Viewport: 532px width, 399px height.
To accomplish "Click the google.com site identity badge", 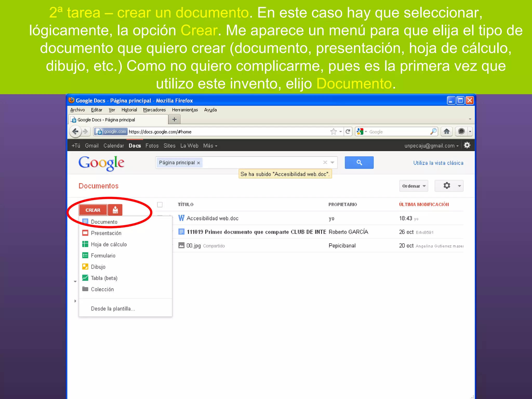I will (111, 131).
